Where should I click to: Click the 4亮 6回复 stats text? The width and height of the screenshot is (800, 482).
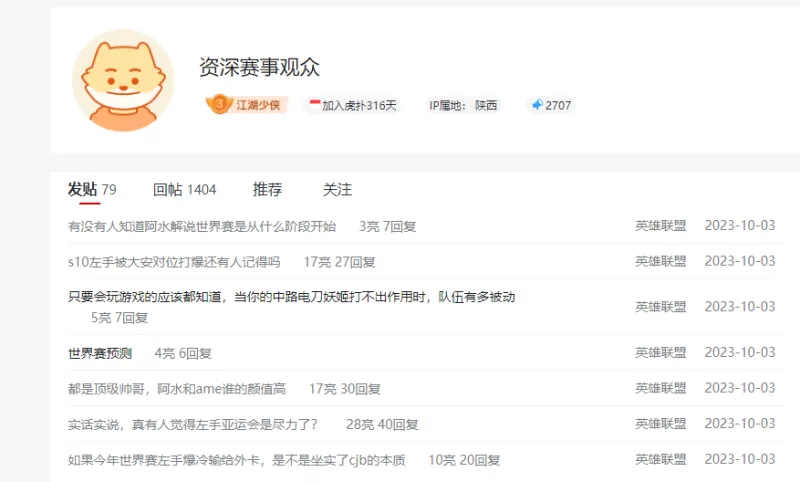183,353
